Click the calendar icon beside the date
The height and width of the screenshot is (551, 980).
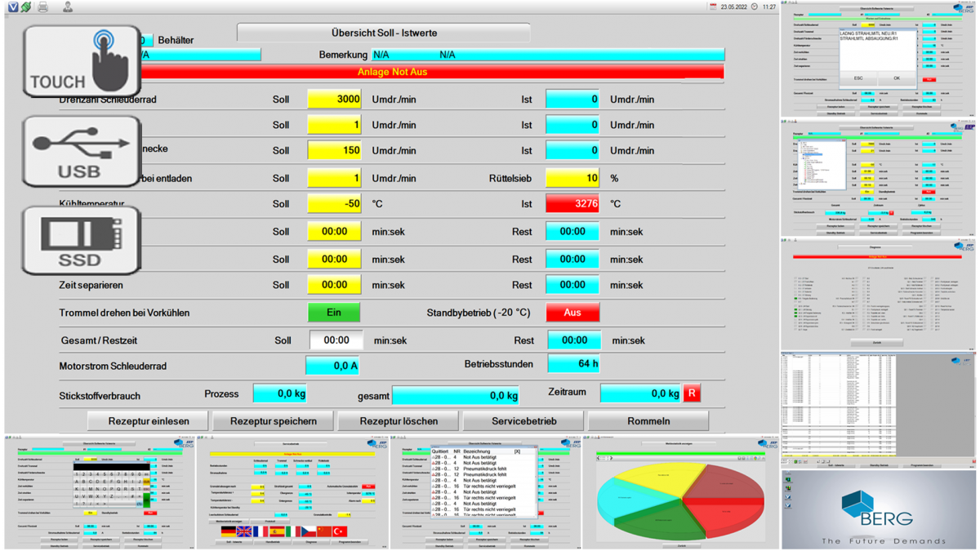(x=713, y=7)
